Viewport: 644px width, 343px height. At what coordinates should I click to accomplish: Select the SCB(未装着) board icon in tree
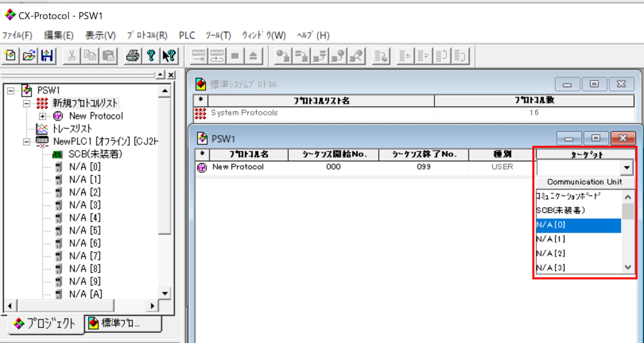pyautogui.click(x=57, y=154)
